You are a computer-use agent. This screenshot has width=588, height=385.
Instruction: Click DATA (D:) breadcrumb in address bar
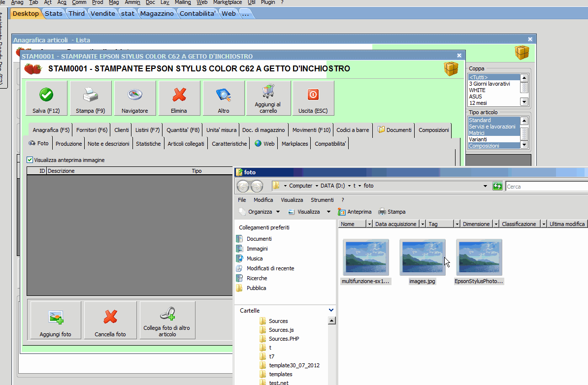pyautogui.click(x=332, y=186)
